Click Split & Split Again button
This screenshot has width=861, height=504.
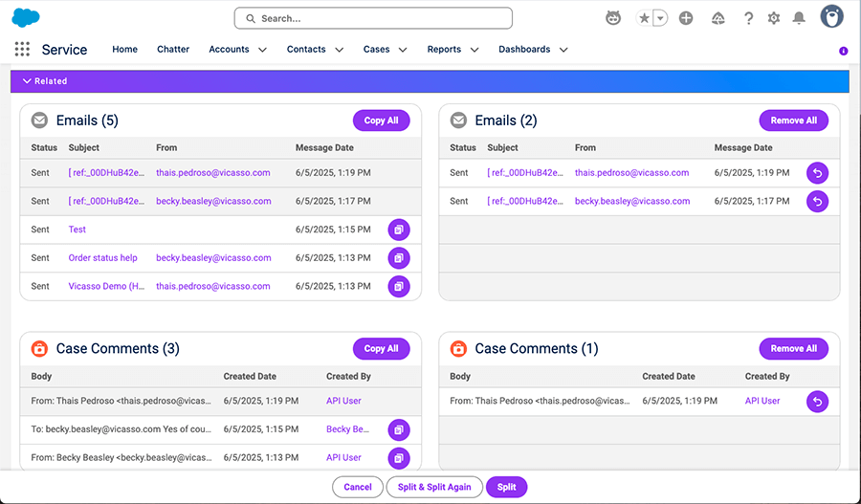coord(434,487)
